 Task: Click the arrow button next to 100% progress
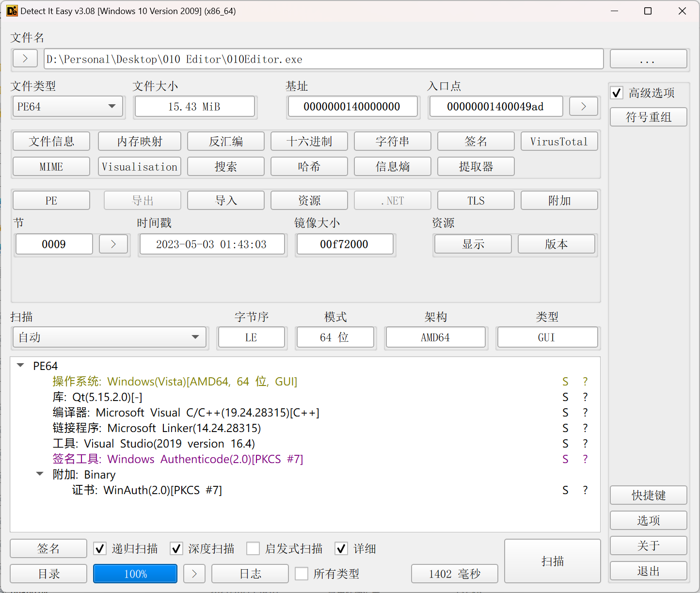[194, 574]
